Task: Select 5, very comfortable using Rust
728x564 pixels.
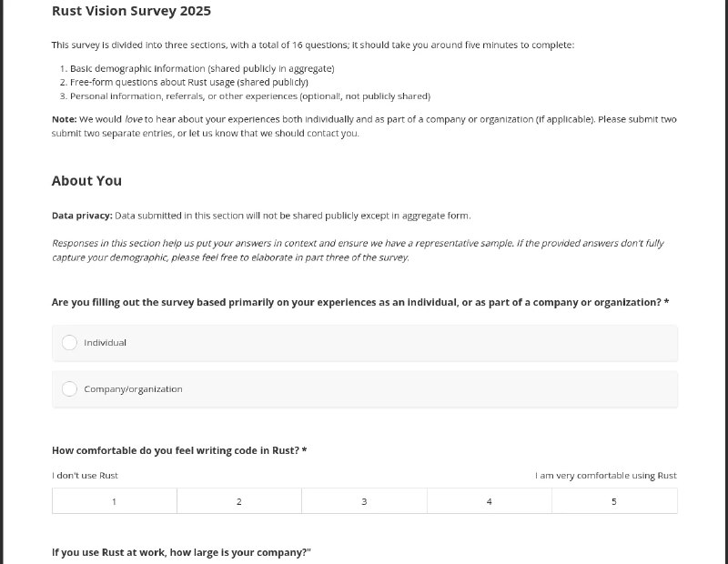Action: coord(614,500)
